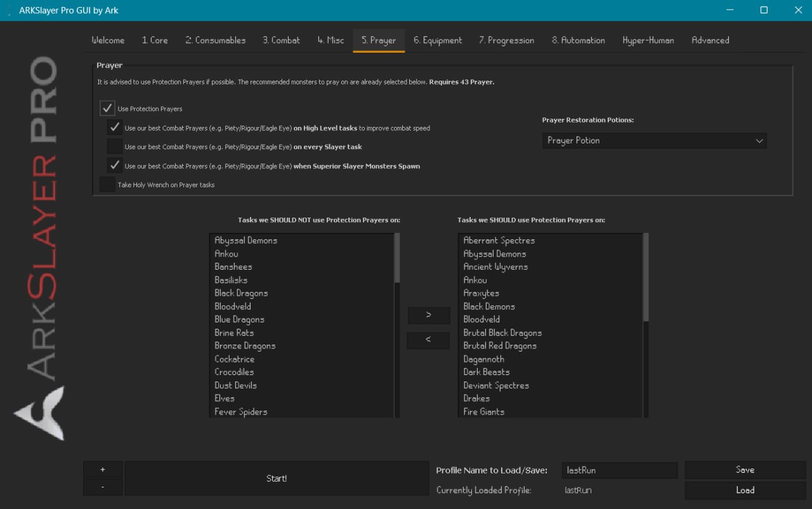Screen dimensions: 812x509
Task: Select Blue Dragons list entry
Action: 302,320
